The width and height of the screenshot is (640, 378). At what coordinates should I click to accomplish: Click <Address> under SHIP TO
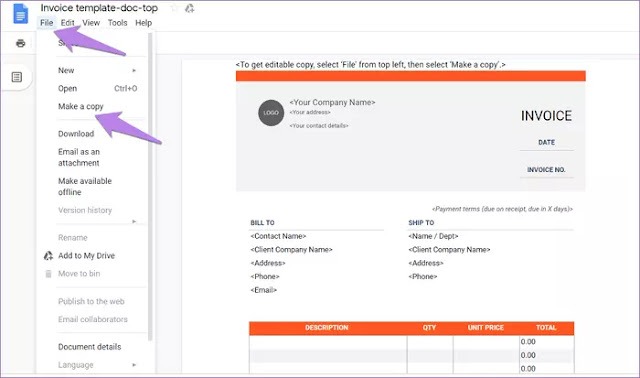point(426,263)
